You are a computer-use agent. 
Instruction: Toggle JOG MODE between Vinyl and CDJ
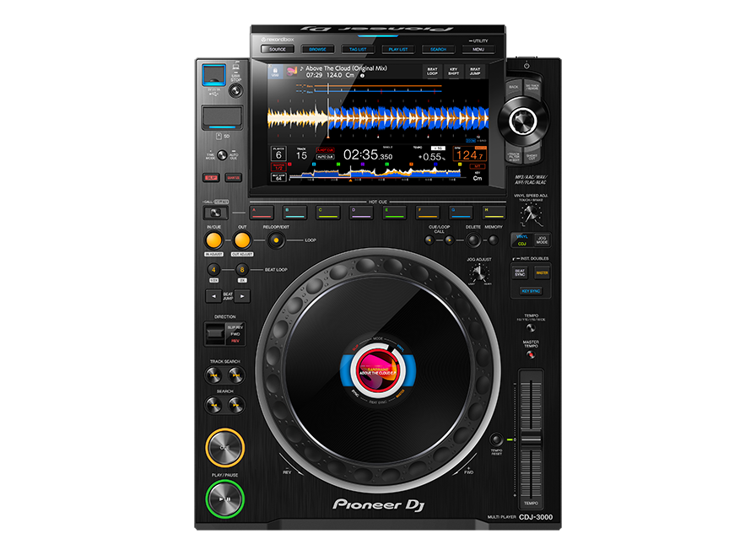tap(542, 240)
